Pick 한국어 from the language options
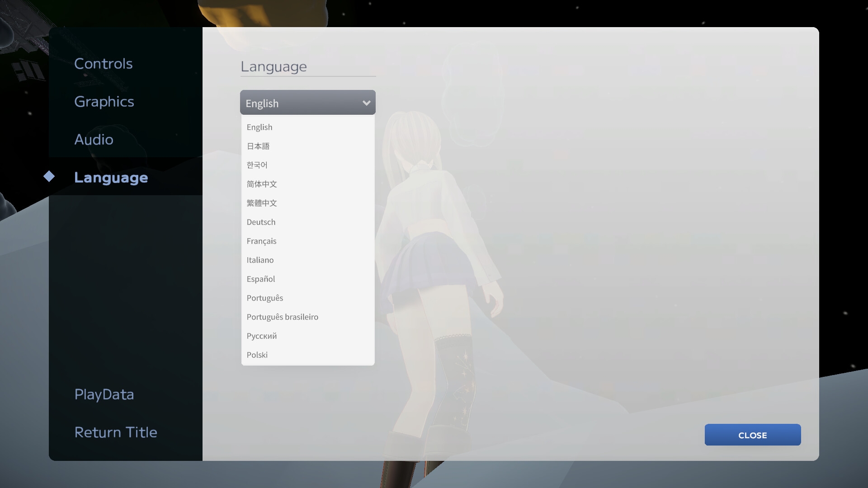 257,165
